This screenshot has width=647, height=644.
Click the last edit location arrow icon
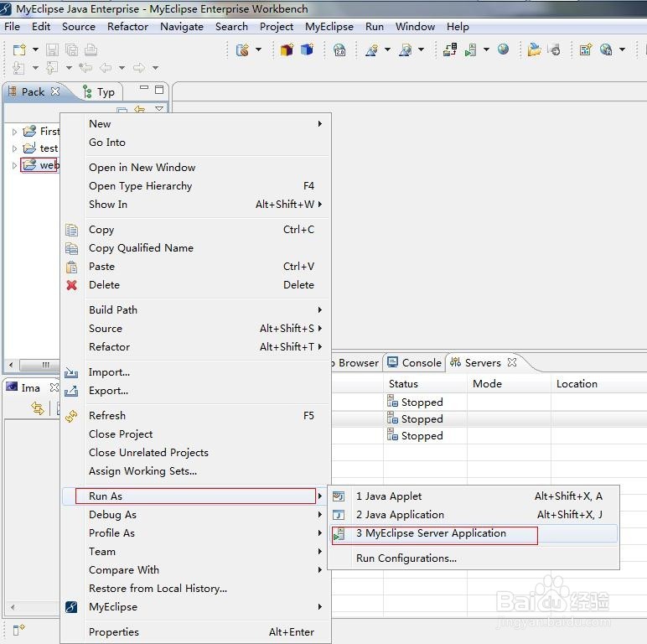click(85, 67)
